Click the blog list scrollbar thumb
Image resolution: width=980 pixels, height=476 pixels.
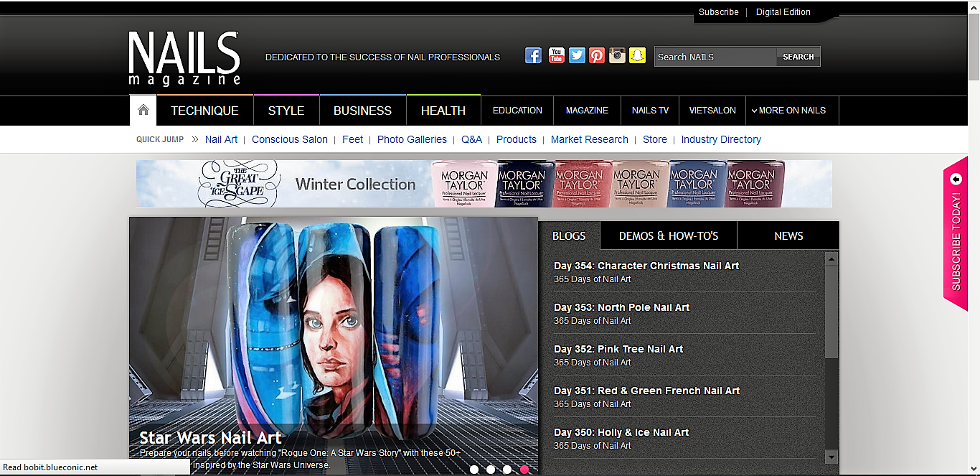coord(831,312)
